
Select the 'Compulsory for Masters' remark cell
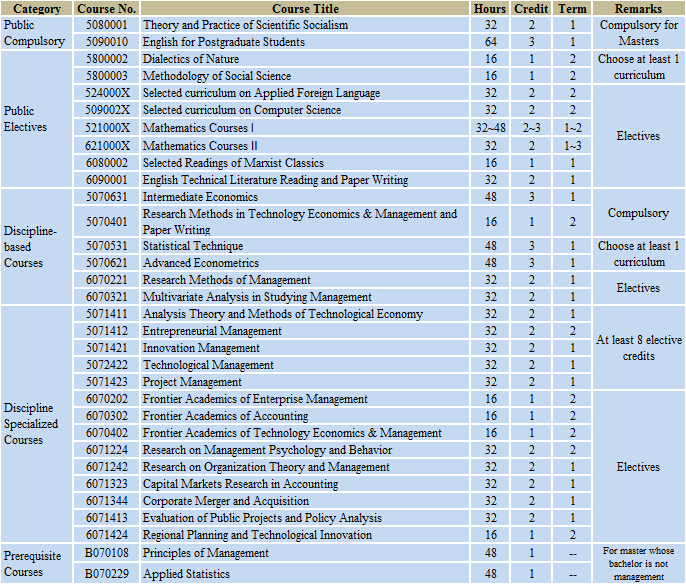point(638,33)
